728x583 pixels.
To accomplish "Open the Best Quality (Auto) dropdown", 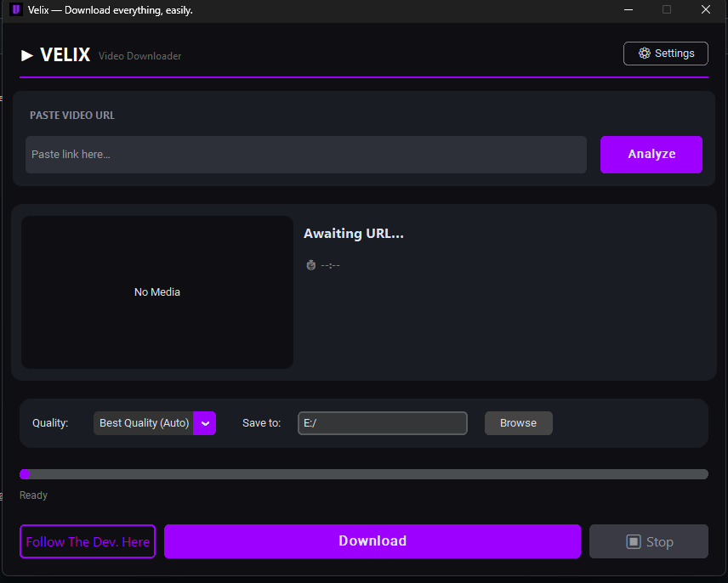I will tap(155, 423).
